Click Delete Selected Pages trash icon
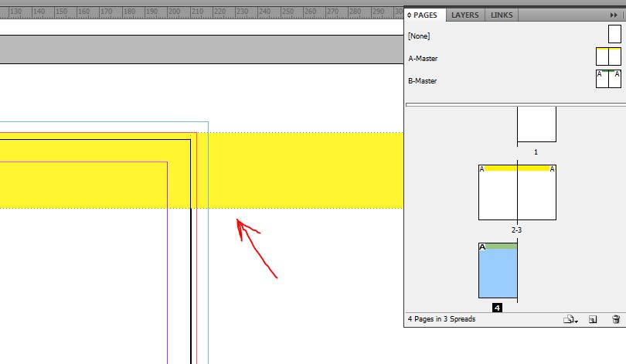Screen dimensions: 626x364 tap(616, 319)
